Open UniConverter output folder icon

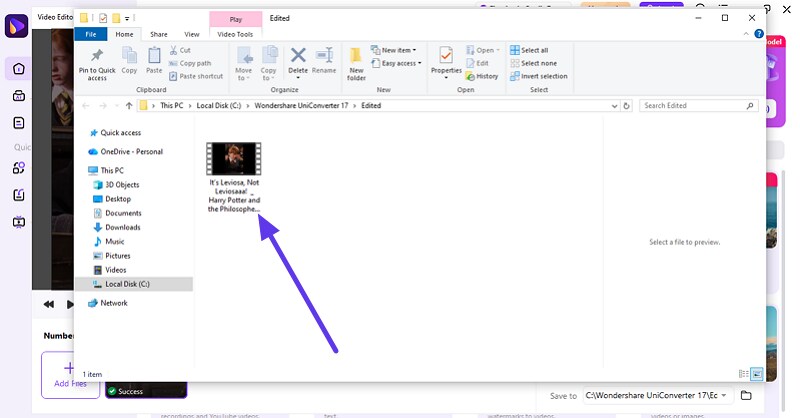(x=746, y=396)
